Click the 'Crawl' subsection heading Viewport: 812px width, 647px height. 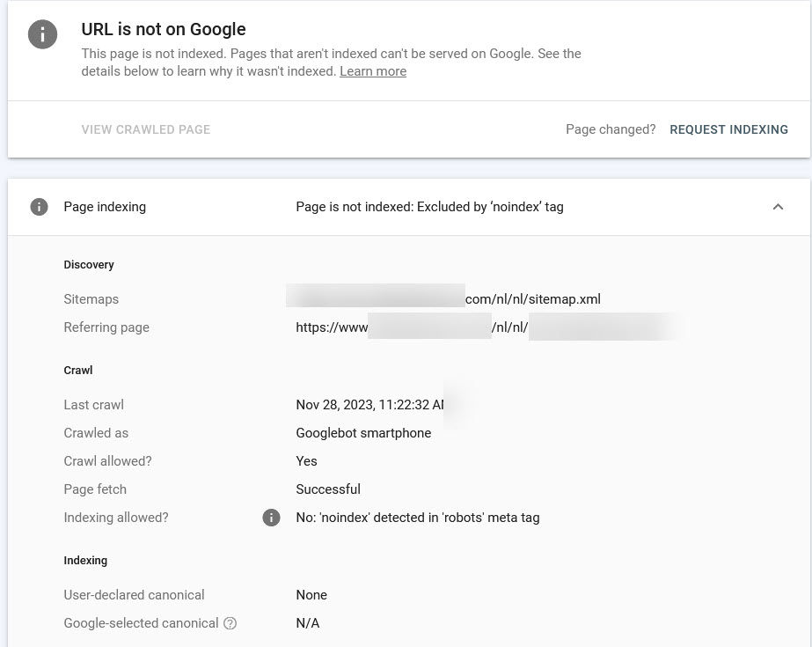click(x=78, y=371)
